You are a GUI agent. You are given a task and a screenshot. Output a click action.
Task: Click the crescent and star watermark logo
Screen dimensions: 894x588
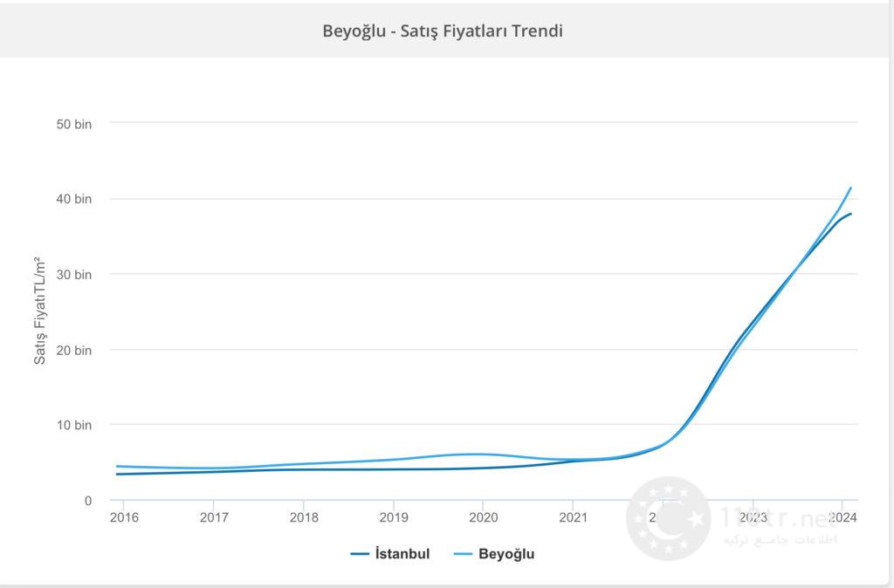[669, 519]
